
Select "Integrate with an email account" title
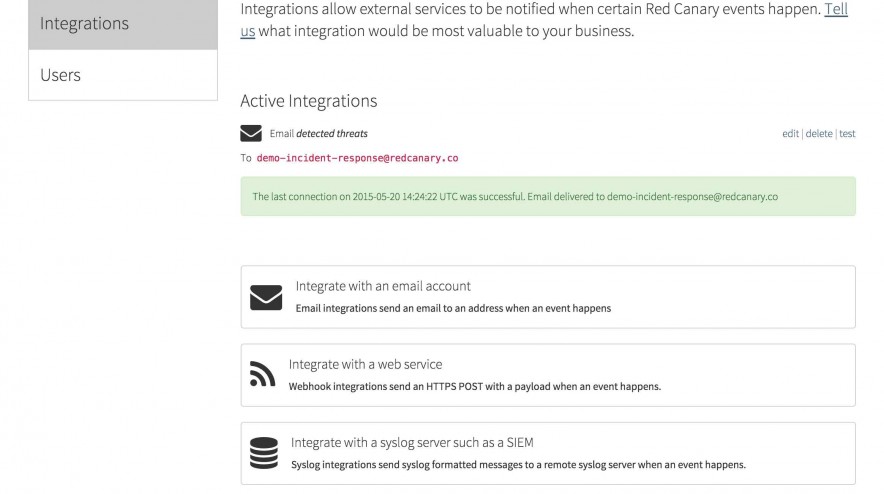pos(383,286)
